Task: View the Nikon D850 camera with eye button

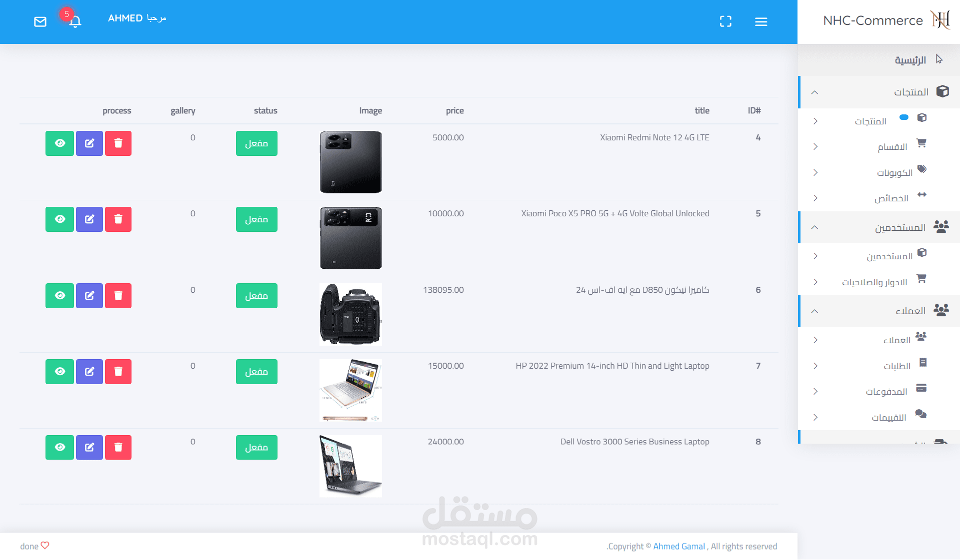Action: pos(60,296)
